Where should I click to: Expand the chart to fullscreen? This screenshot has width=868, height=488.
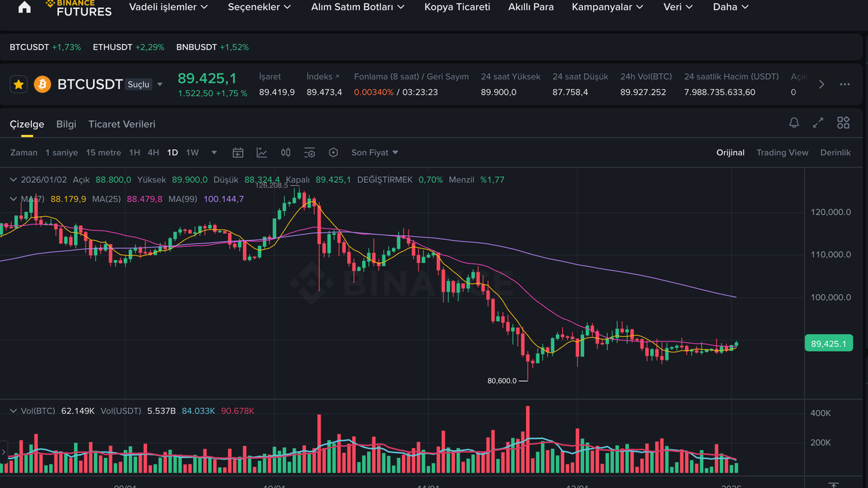point(818,123)
